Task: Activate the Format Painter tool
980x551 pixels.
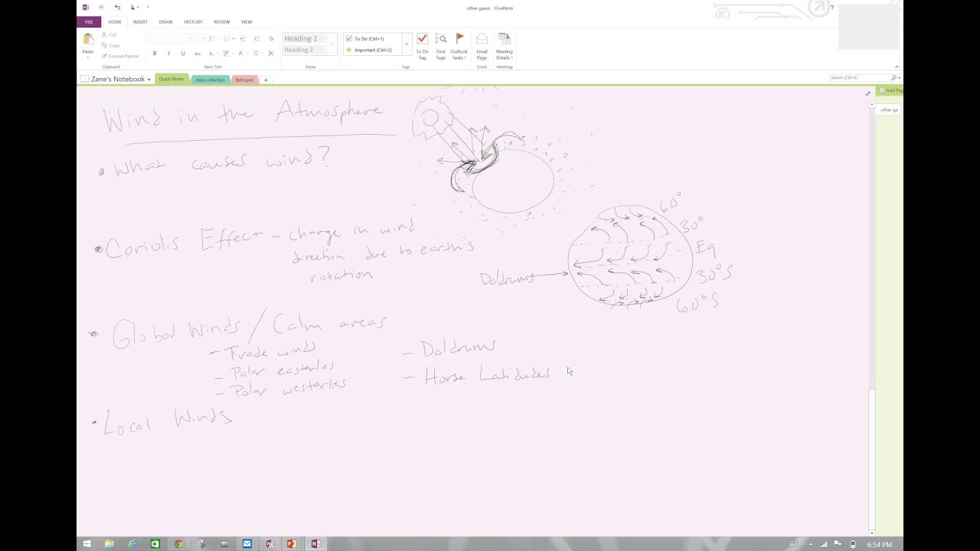Action: pos(120,56)
